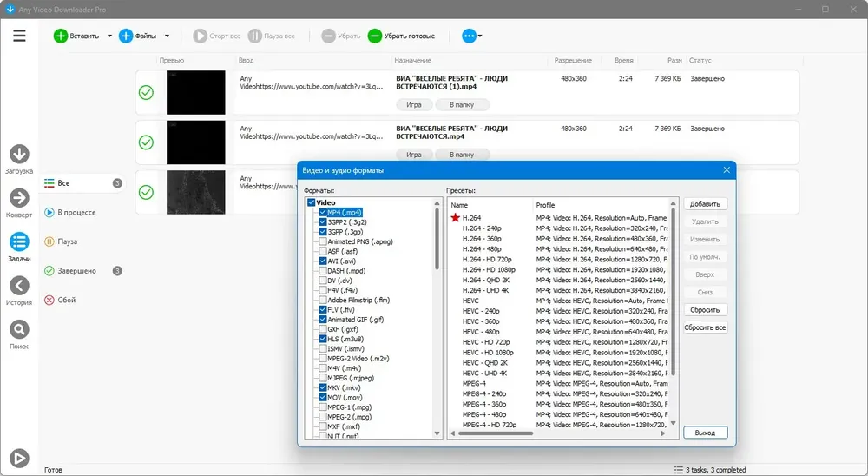Enable the Animated PNG (.apng) checkbox
The image size is (868, 476).
(x=323, y=241)
